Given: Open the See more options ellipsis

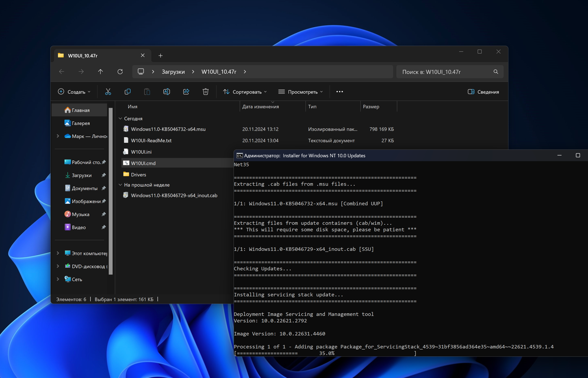Looking at the screenshot, I should (x=340, y=92).
